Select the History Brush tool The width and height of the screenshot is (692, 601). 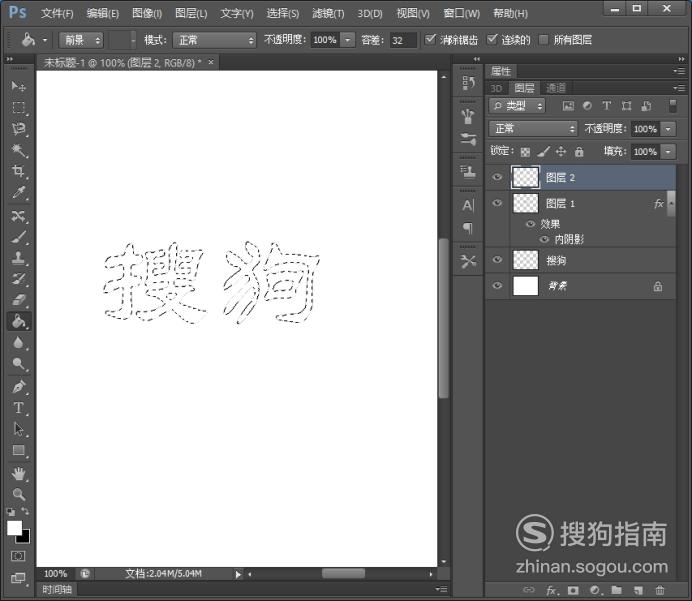pos(18,279)
